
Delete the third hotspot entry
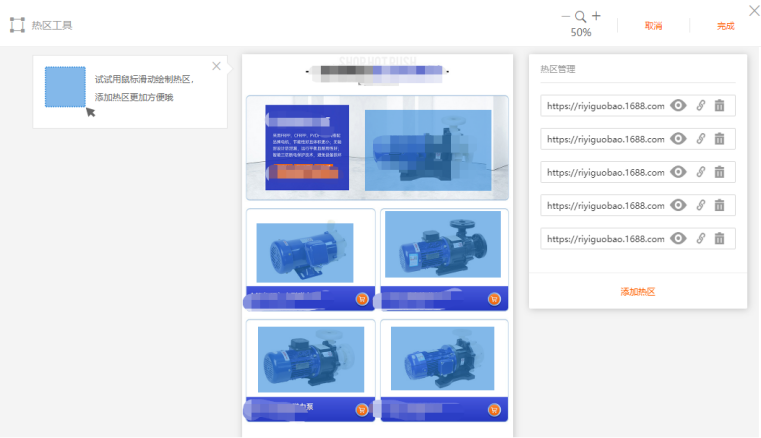[719, 172]
